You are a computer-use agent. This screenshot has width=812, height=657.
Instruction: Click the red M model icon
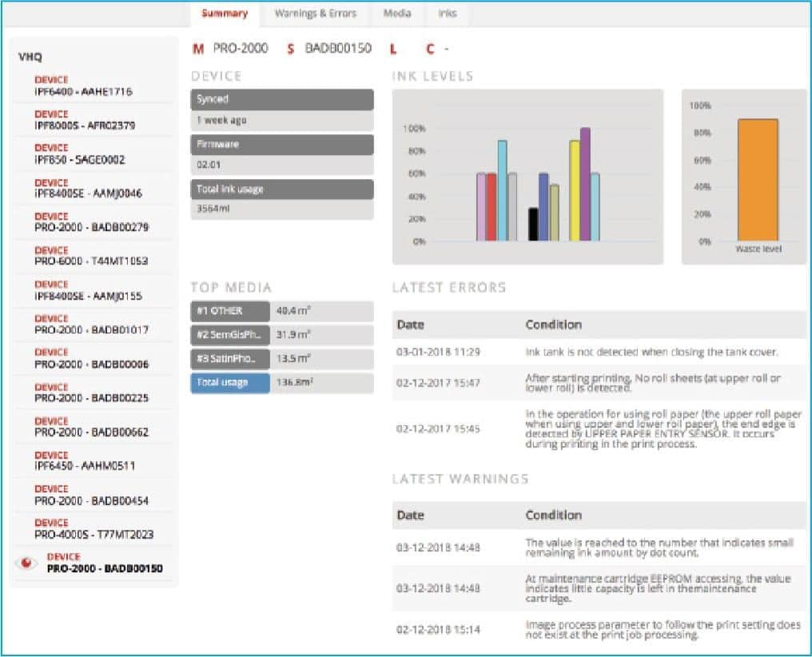(198, 49)
